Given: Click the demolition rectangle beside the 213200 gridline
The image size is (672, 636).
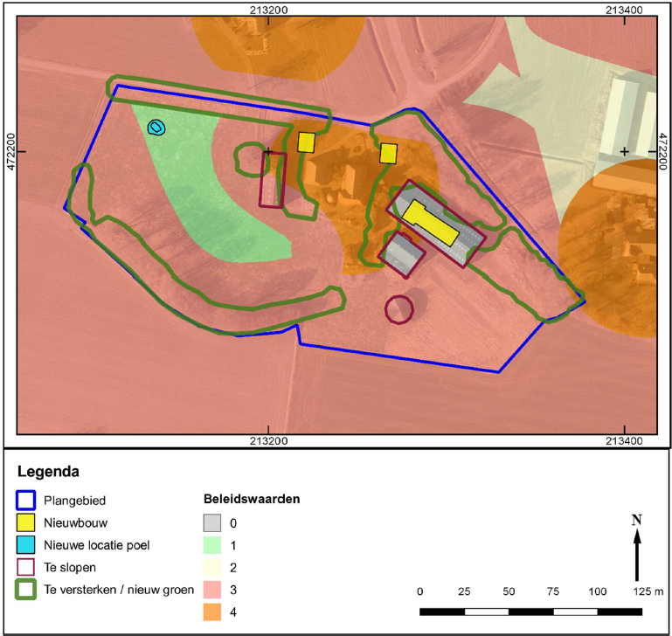Looking at the screenshot, I should tap(273, 180).
